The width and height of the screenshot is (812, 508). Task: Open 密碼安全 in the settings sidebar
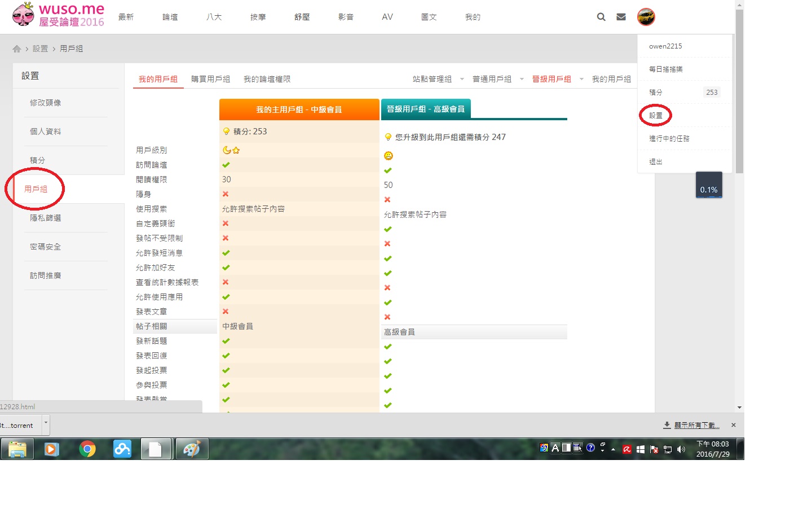[x=45, y=247]
